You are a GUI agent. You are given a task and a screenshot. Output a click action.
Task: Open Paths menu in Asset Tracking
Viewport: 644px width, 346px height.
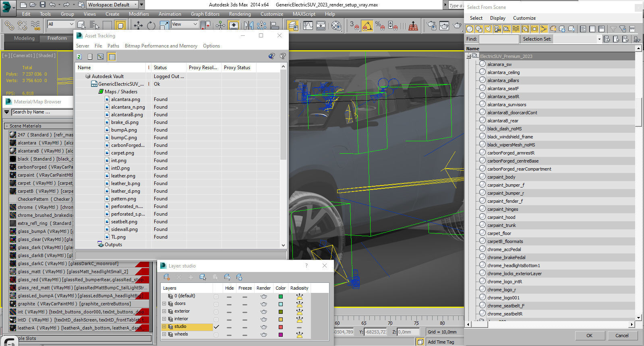point(113,46)
